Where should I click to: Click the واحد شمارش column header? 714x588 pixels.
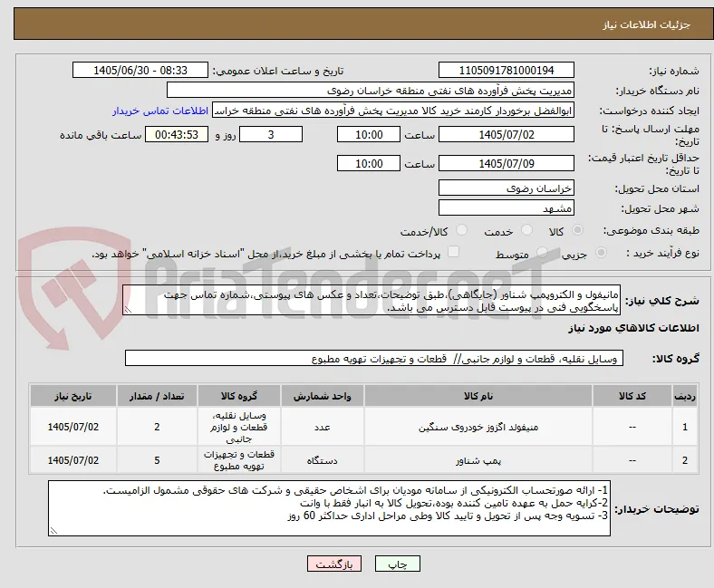tap(323, 396)
